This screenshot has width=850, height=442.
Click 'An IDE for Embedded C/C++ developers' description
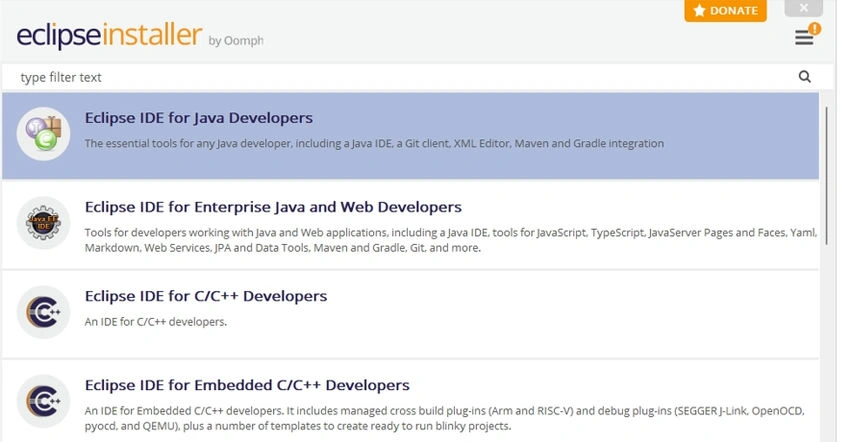[445, 418]
